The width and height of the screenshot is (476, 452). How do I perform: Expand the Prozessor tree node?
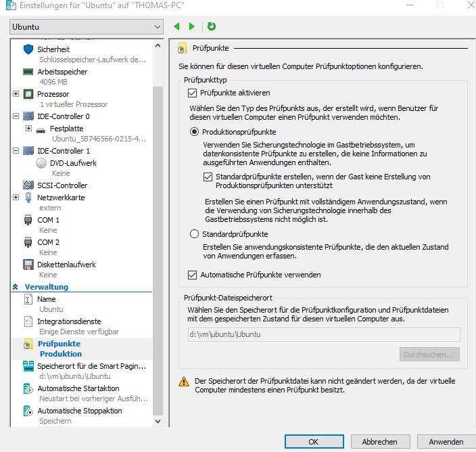(x=16, y=94)
